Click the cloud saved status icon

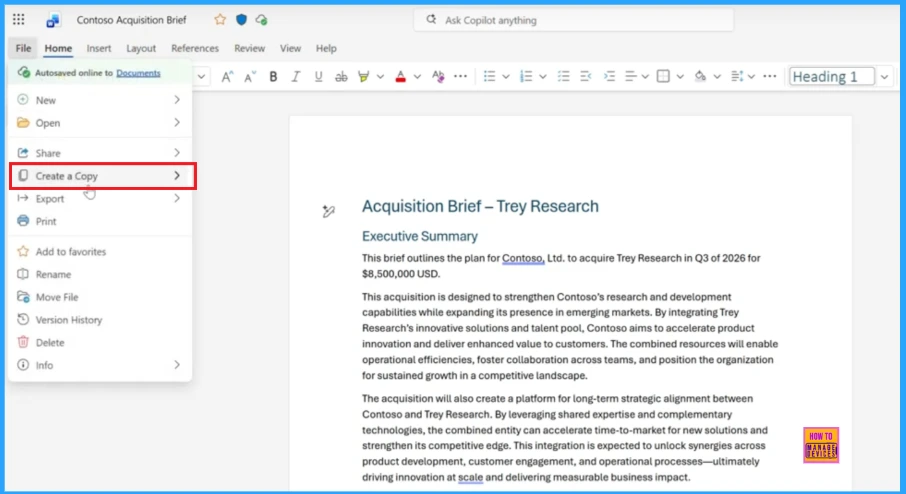point(261,20)
